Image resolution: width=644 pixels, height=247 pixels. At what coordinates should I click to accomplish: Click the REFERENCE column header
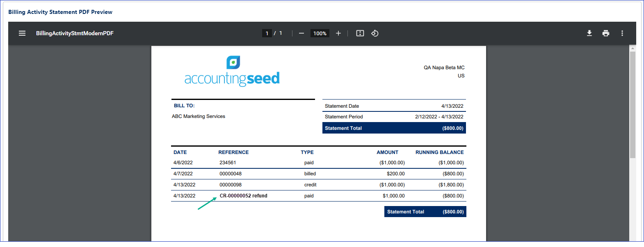coord(233,152)
